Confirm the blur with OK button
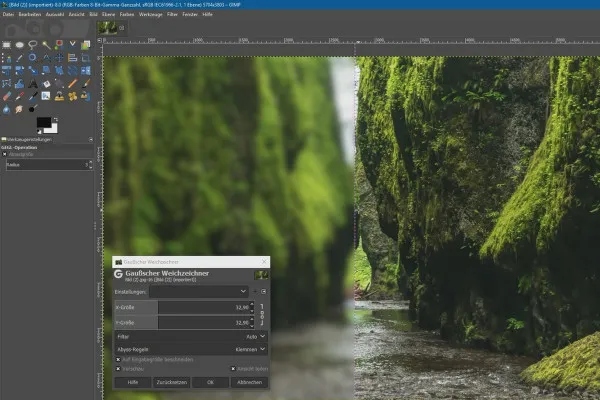Image resolution: width=600 pixels, height=400 pixels. [210, 382]
